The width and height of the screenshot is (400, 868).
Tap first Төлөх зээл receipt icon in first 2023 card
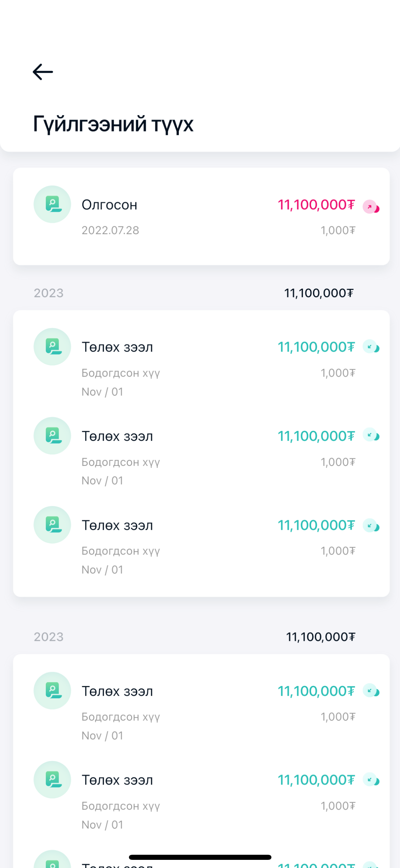pos(52,347)
